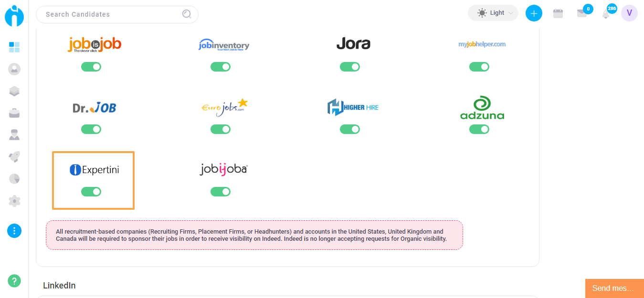
Task: Click the briefcase jobs icon in sidebar
Action: tap(14, 113)
